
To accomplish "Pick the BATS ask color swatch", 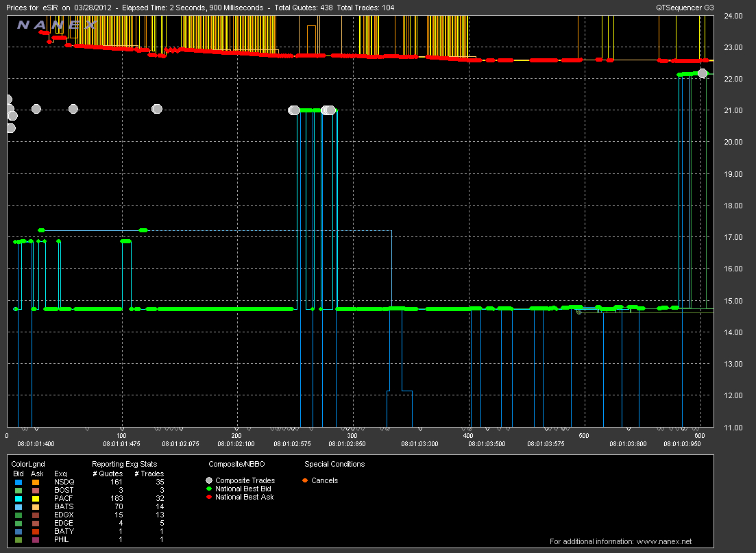I will (36, 506).
